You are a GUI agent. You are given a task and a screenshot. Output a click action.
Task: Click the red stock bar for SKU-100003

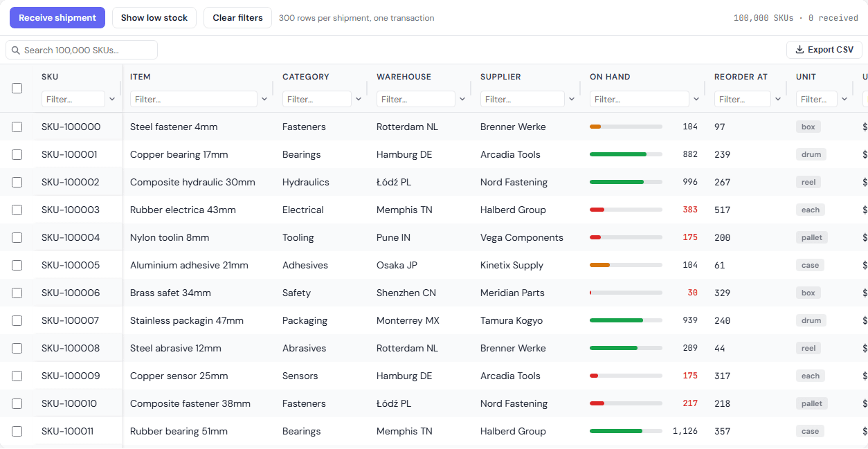click(626, 210)
